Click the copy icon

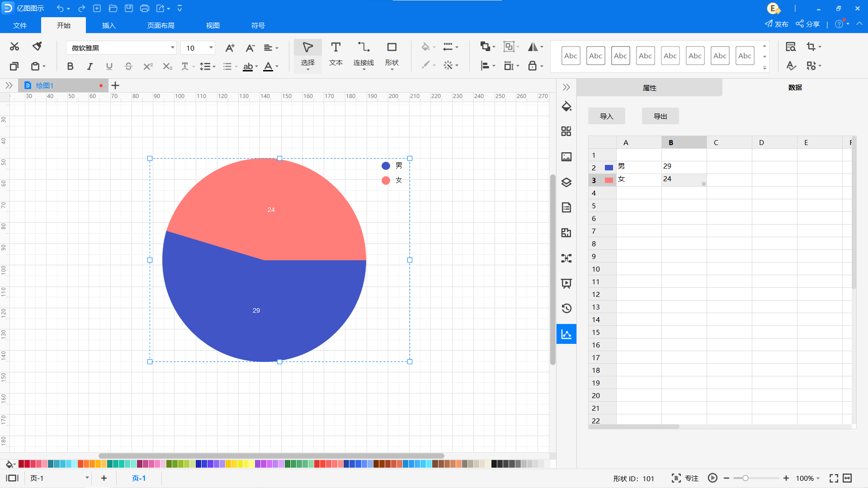coord(14,66)
